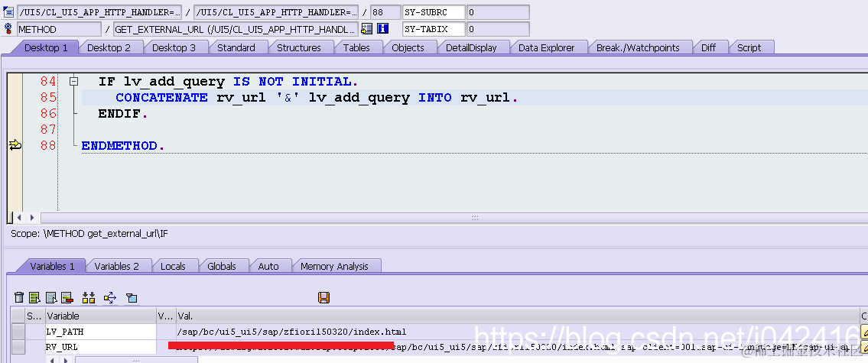Collapse the IF block at line 84
The width and height of the screenshot is (868, 363).
click(x=73, y=81)
